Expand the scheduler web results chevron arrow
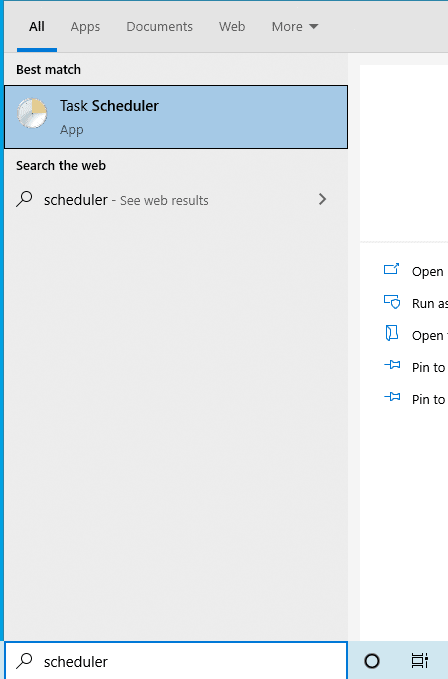Screen dimensions: 448x679 [x=322, y=199]
